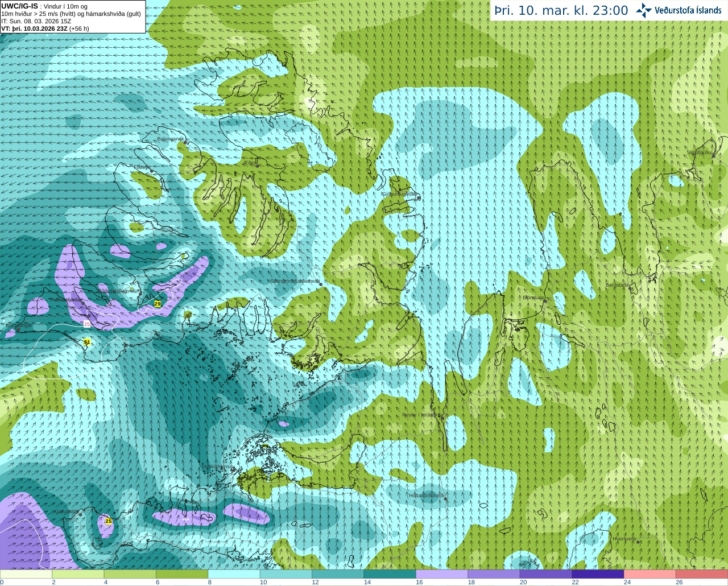Pick the 16–18 m/s lavender legend swatch
The width and height of the screenshot is (728, 586).
(442, 574)
